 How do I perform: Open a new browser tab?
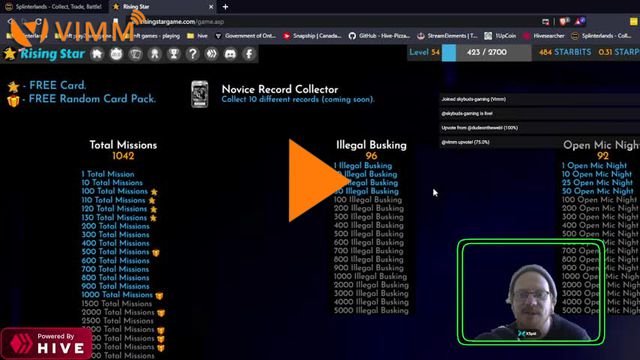225,7
